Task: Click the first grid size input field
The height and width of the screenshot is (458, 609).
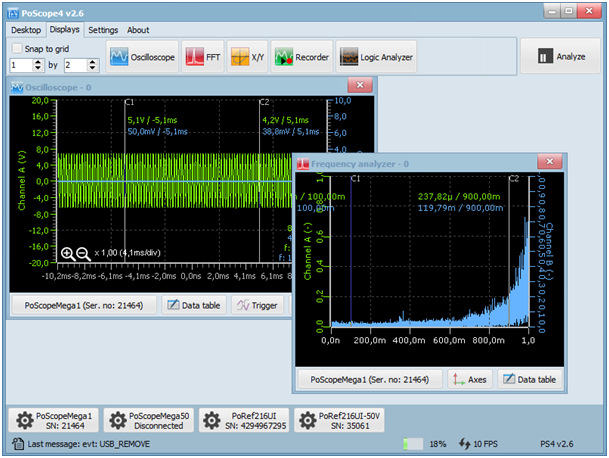Action: [x=21, y=65]
